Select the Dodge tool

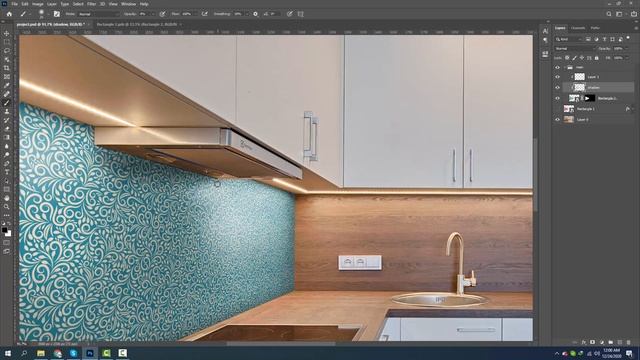tap(7, 155)
